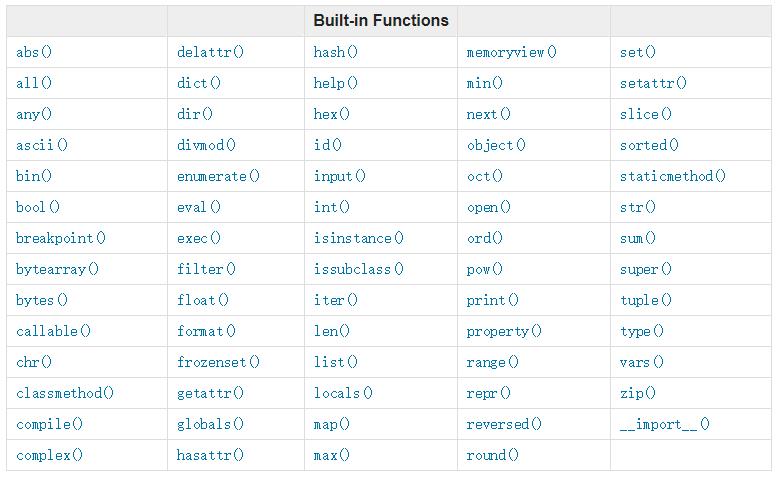Viewport: 782px width, 486px height.
Task: Click the reversed() function link
Action: point(504,424)
